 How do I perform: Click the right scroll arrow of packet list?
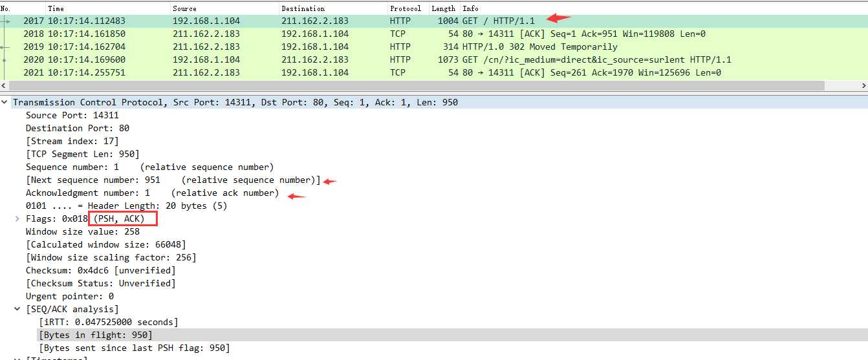pos(863,85)
